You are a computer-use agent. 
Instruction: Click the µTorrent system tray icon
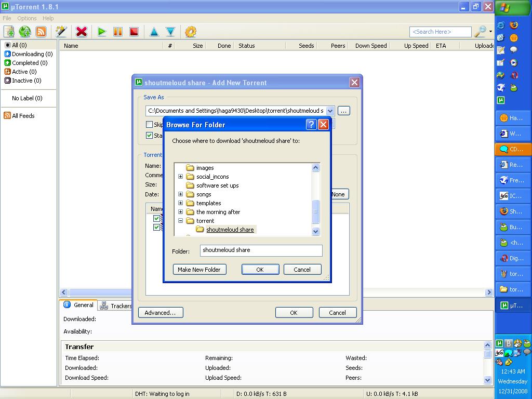pyautogui.click(x=499, y=343)
